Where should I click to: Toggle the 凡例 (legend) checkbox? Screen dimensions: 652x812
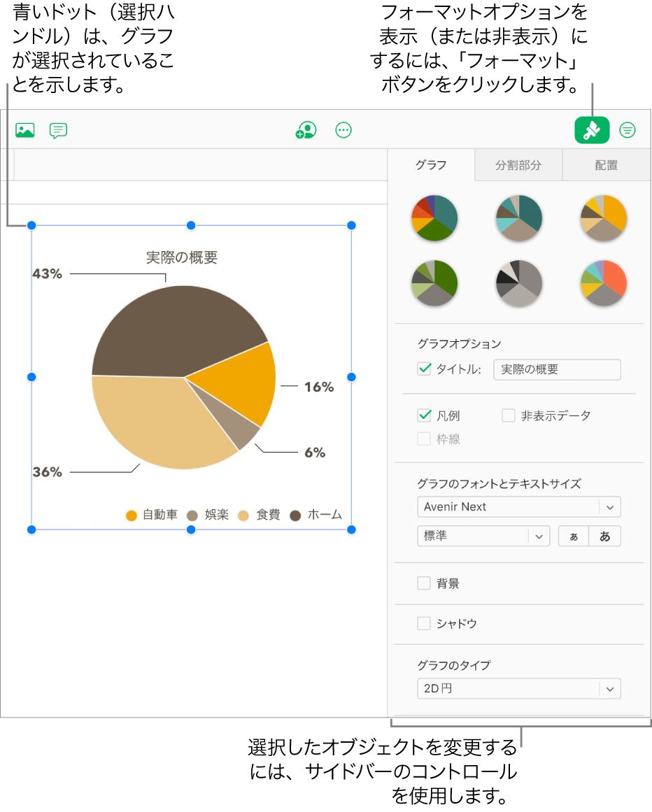pyautogui.click(x=424, y=415)
